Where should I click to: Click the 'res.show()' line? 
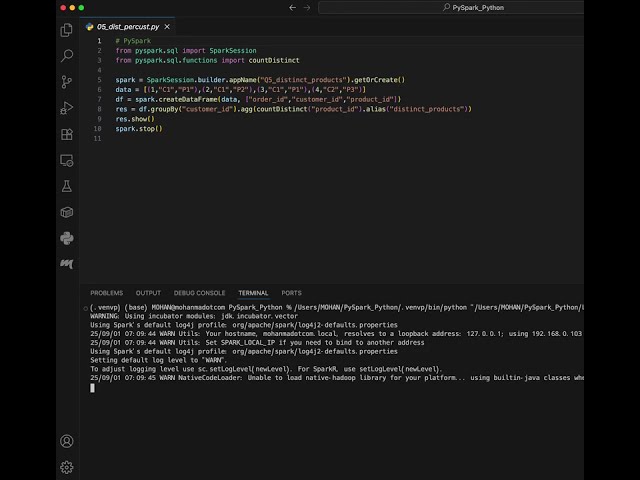(135, 119)
